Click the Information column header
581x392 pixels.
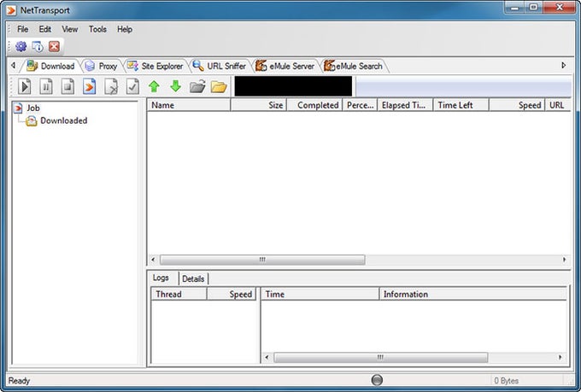click(472, 294)
